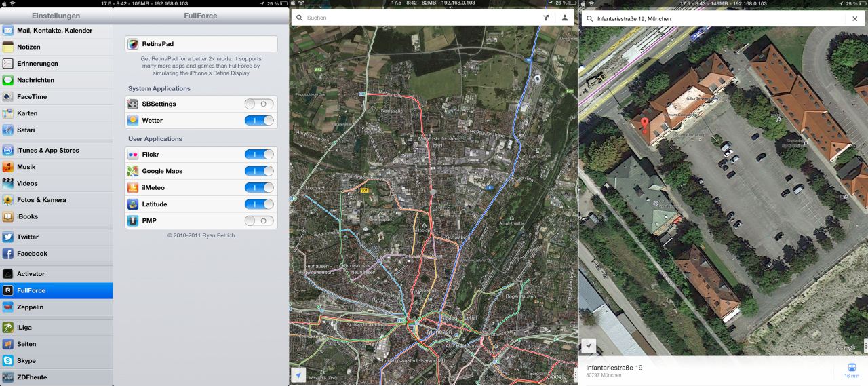868x386 pixels.
Task: Click the red location pin on map
Action: pyautogui.click(x=645, y=125)
